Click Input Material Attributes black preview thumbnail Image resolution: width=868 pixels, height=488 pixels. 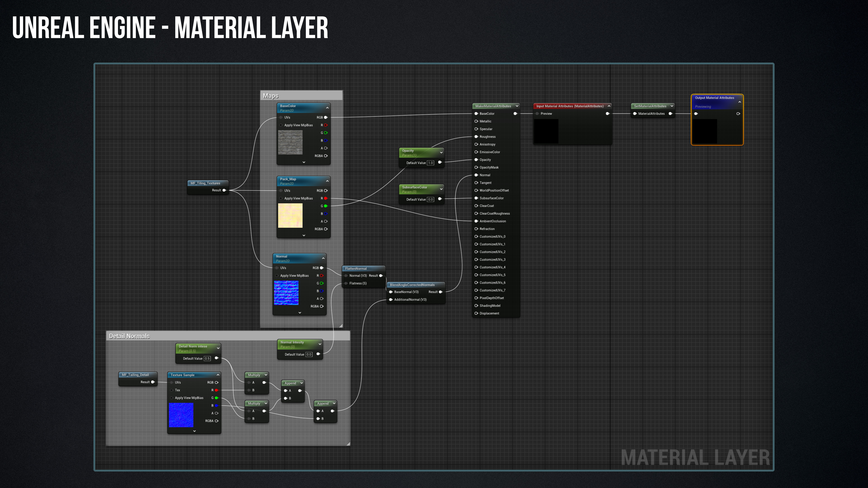546,131
